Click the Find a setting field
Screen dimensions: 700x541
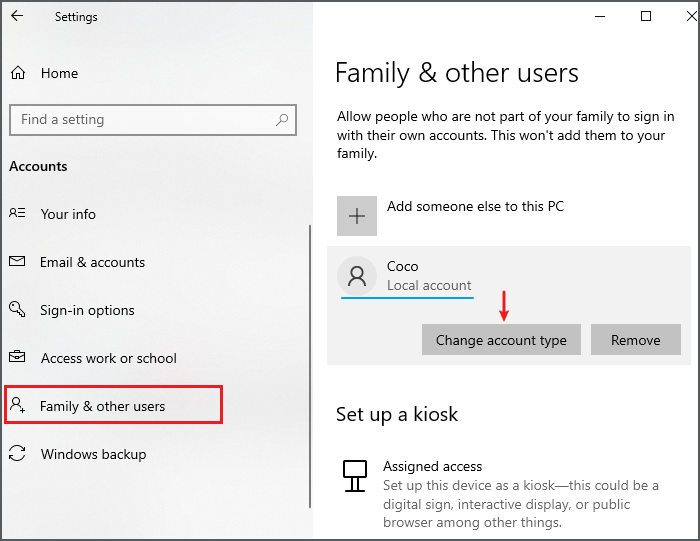pos(153,120)
